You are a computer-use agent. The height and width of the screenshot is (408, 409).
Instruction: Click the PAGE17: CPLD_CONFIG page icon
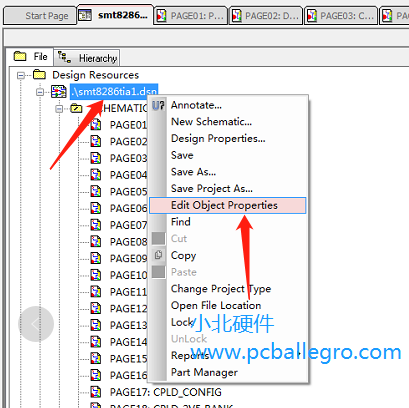(96, 392)
